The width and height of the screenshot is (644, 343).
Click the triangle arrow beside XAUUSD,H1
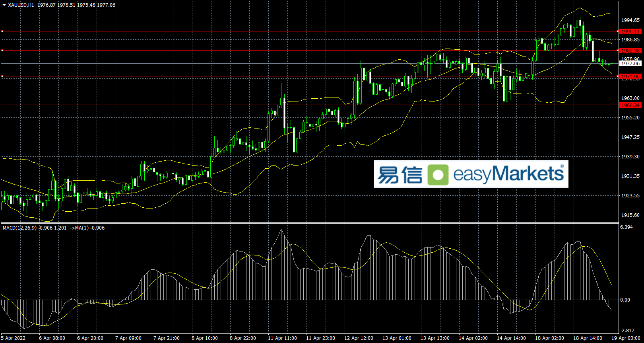click(x=4, y=5)
